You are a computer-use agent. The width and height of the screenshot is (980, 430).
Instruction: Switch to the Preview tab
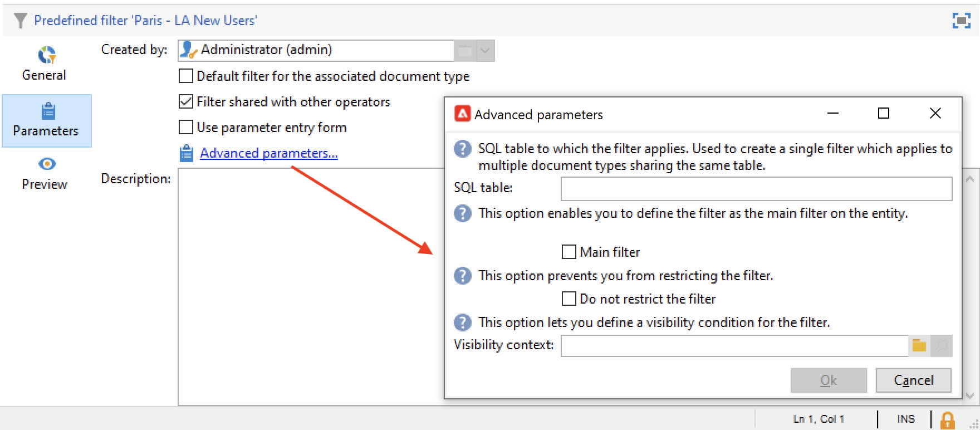pos(45,173)
